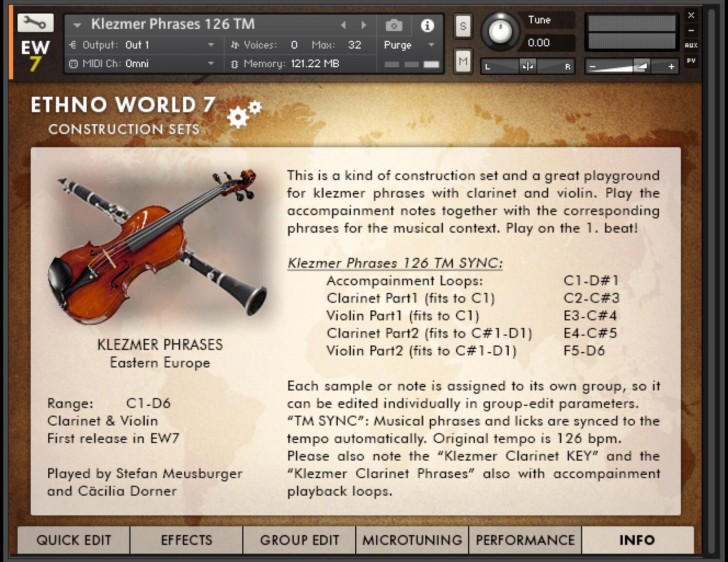Click the MIDI channel icon
This screenshot has width=728, height=562.
pyautogui.click(x=73, y=64)
